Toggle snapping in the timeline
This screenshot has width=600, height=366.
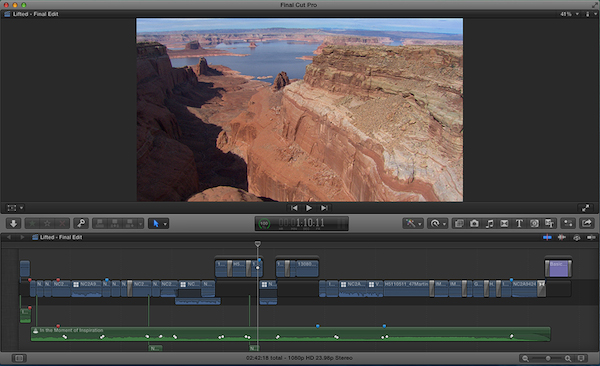[x=591, y=238]
